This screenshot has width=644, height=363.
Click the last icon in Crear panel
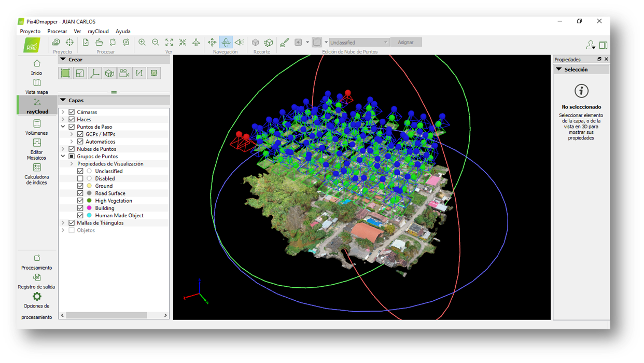[154, 73]
